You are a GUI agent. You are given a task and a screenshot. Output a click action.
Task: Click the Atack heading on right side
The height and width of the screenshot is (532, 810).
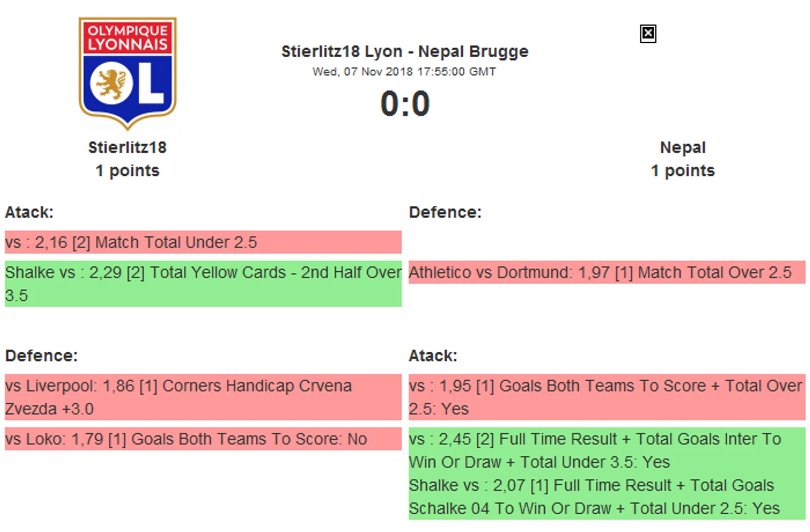coord(433,356)
